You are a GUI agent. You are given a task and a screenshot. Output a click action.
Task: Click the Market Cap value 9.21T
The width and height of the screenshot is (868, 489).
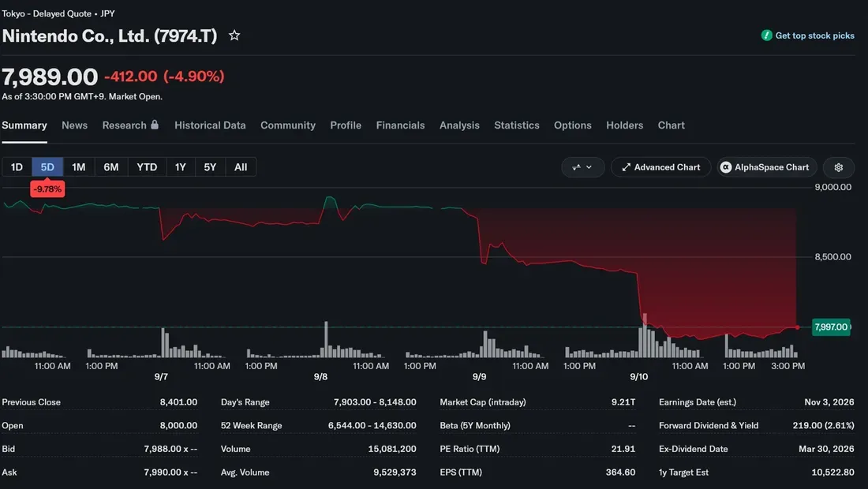(623, 402)
